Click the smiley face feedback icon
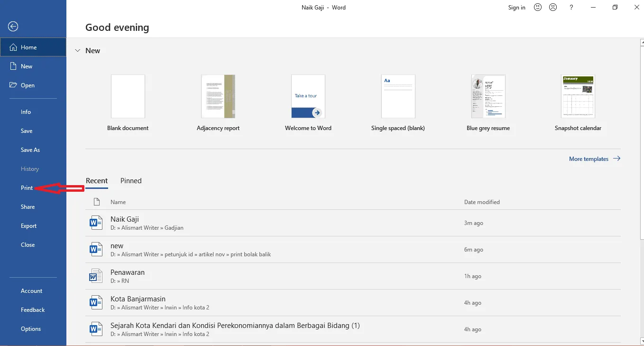644x346 pixels. tap(538, 7)
